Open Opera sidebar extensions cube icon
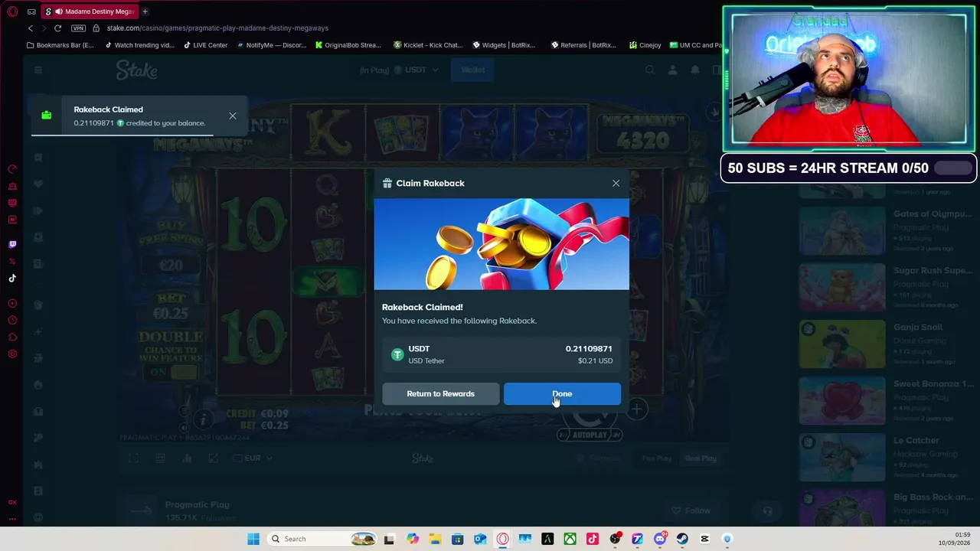Screen dimensions: 980x551 coord(12,337)
